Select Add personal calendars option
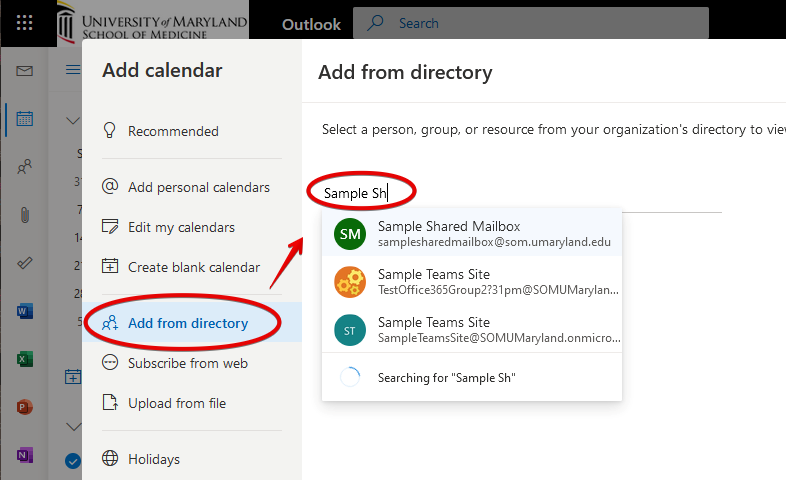786x480 pixels. [198, 187]
